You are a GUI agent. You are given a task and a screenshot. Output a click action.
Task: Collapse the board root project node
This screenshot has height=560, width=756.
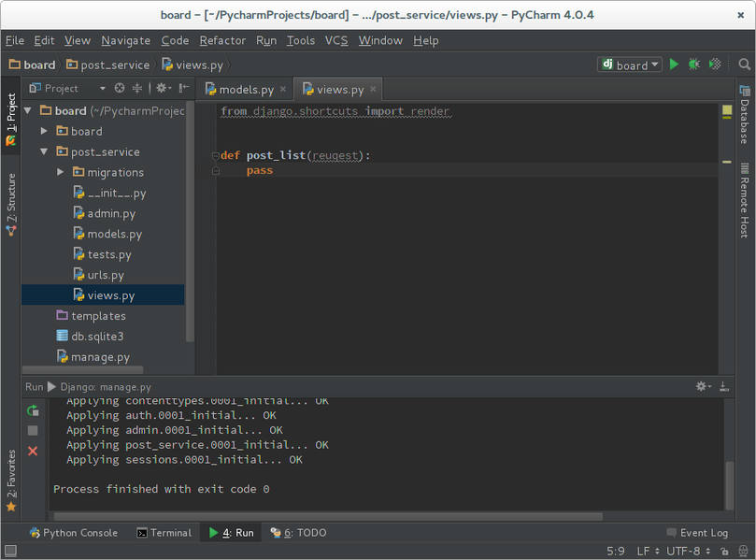pyautogui.click(x=28, y=111)
